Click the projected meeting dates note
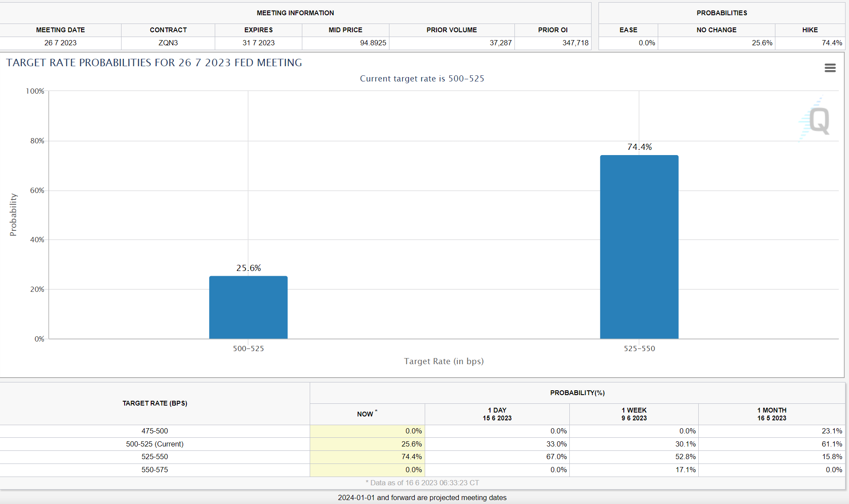This screenshot has height=504, width=849. (422, 497)
